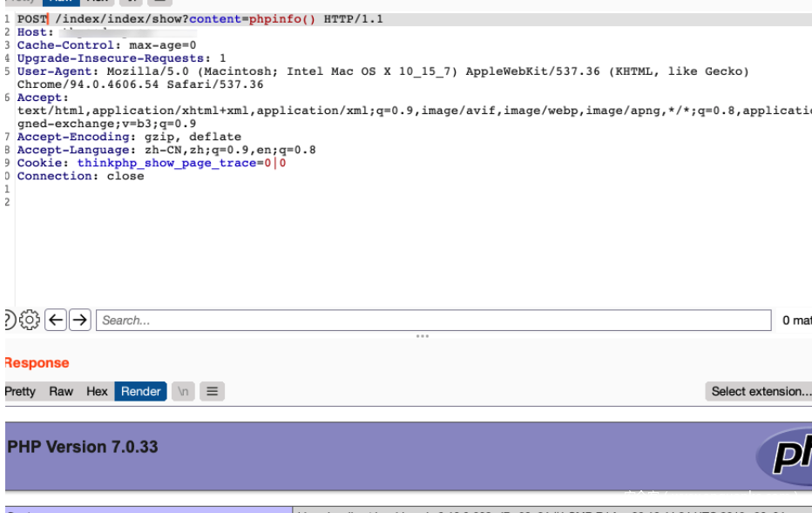Click the 0 matches counter
This screenshot has width=812, height=513.
pyautogui.click(x=796, y=321)
